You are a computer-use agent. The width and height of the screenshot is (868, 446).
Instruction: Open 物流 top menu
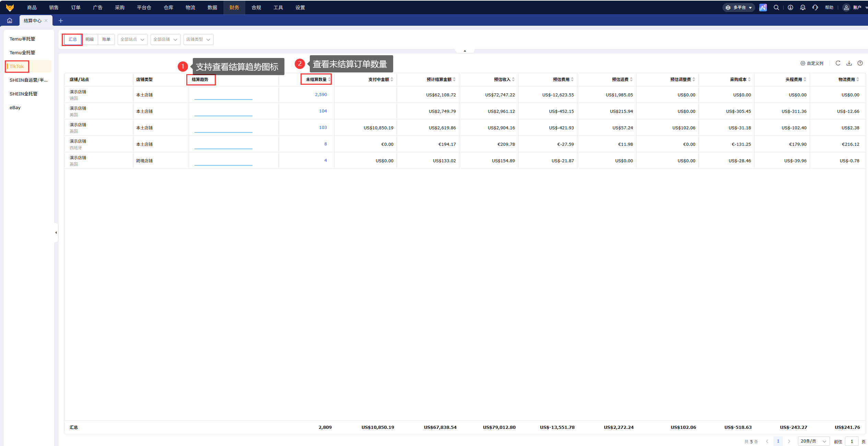190,8
